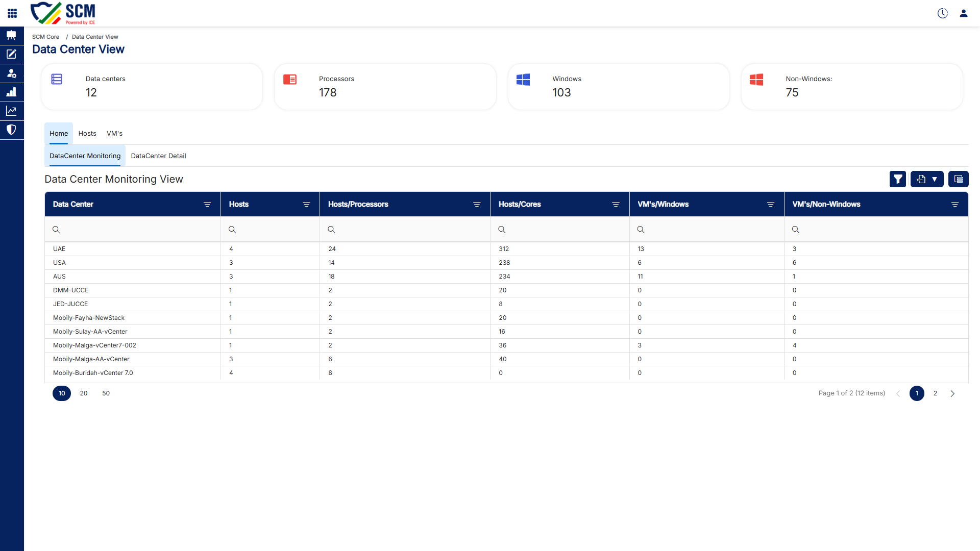Click the VM's/Windows search magnifier icon
This screenshot has width=980, height=551.
point(641,230)
